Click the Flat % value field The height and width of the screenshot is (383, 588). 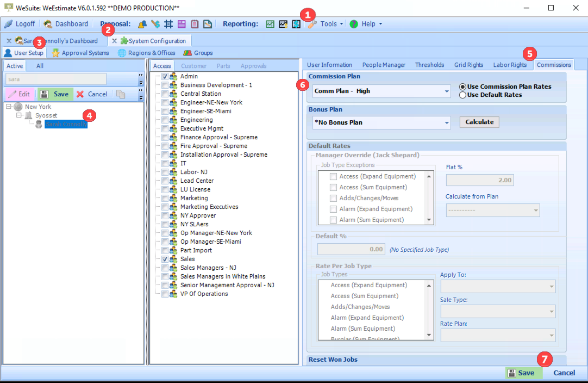click(x=480, y=180)
